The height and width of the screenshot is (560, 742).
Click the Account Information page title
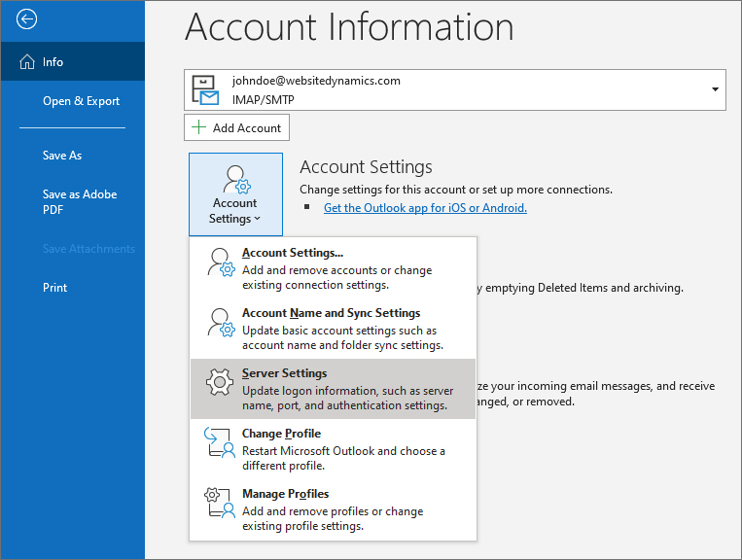tap(349, 27)
